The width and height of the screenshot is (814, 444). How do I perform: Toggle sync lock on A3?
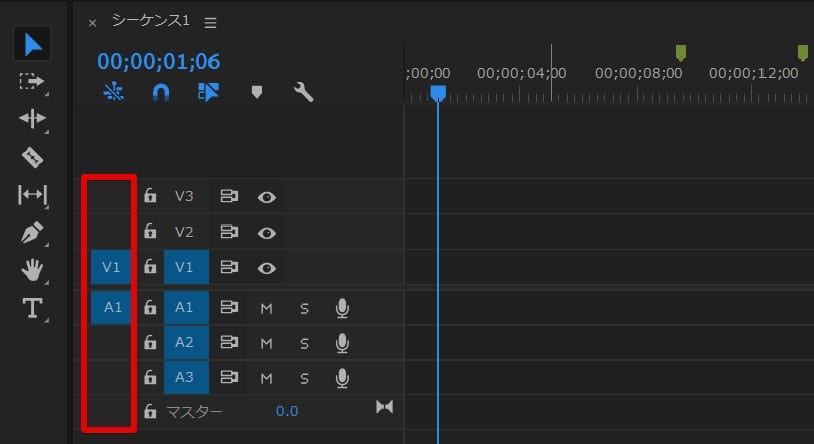229,377
